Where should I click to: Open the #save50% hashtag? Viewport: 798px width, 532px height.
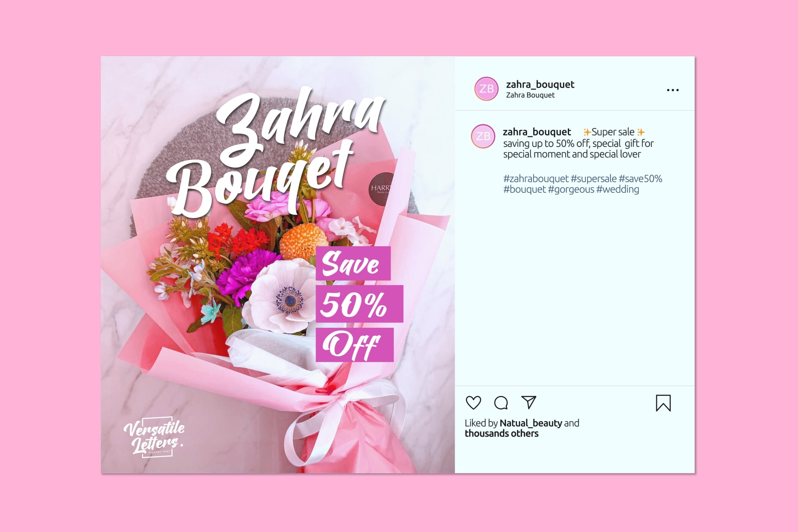[x=640, y=179]
